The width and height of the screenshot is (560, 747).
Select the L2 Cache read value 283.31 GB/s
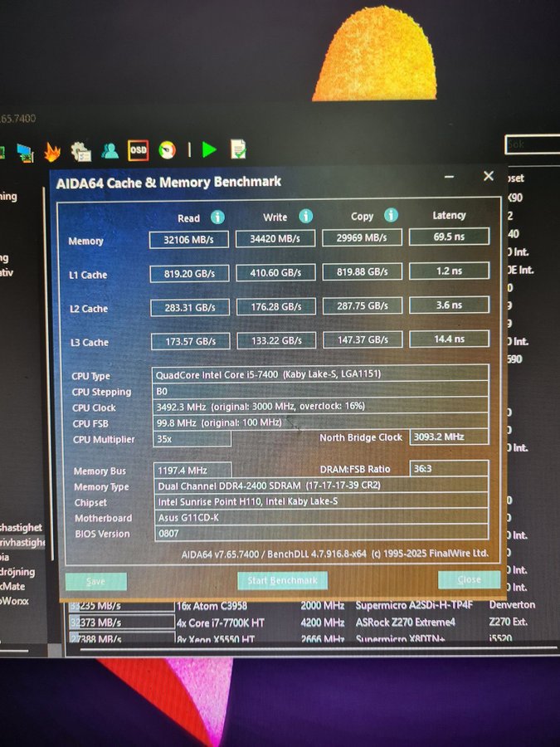pyautogui.click(x=190, y=308)
